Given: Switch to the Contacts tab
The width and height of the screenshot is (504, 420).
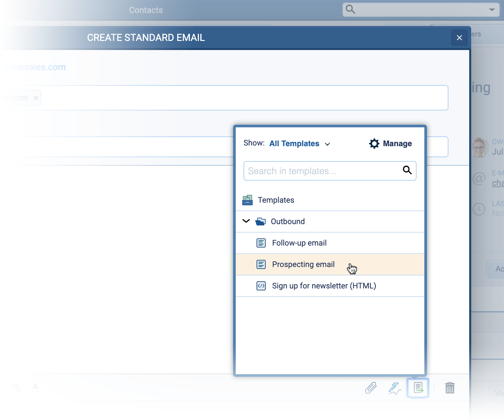Looking at the screenshot, I should tap(146, 10).
